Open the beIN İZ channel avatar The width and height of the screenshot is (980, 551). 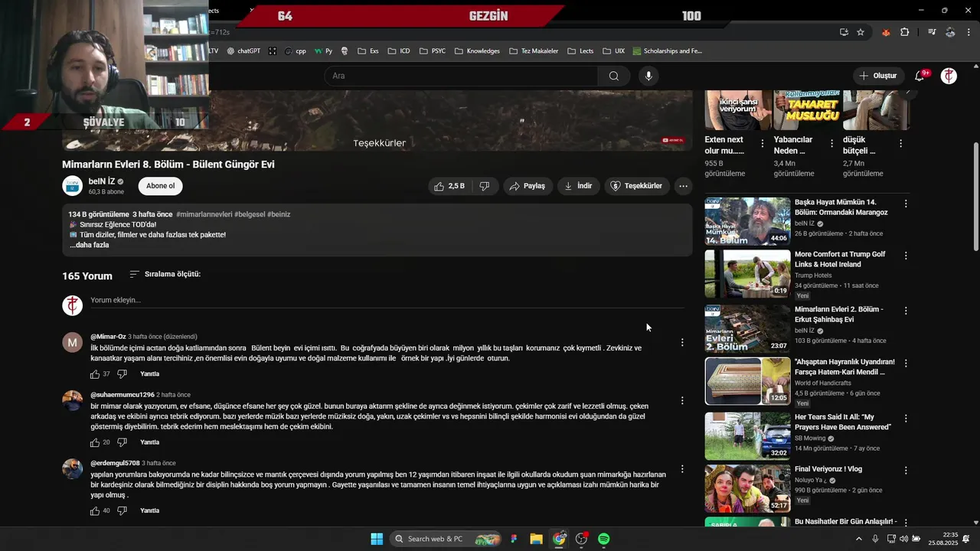tap(72, 186)
